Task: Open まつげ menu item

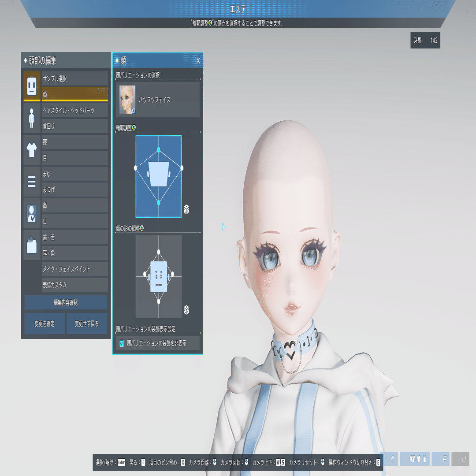Action: coord(74,190)
